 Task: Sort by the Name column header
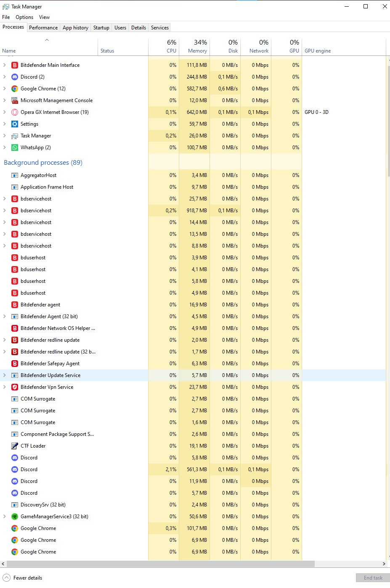coord(49,47)
